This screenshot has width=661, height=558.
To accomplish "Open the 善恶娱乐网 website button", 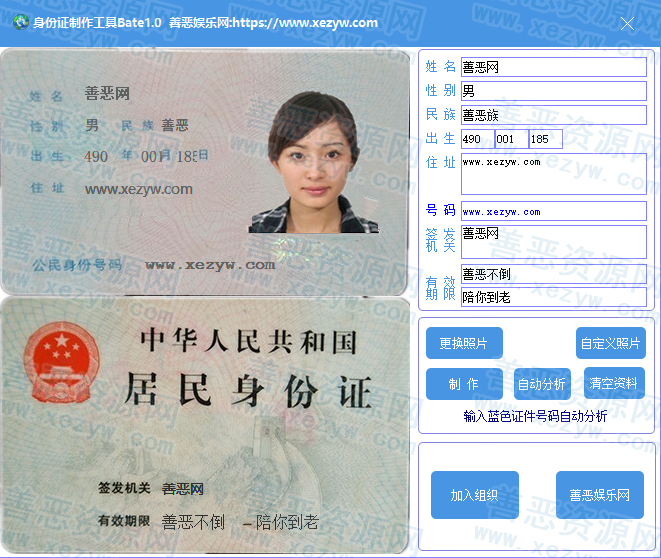I will pyautogui.click(x=599, y=495).
